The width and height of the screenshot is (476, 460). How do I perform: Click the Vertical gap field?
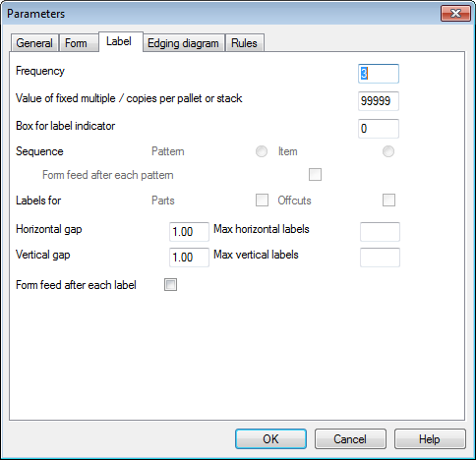(x=189, y=258)
